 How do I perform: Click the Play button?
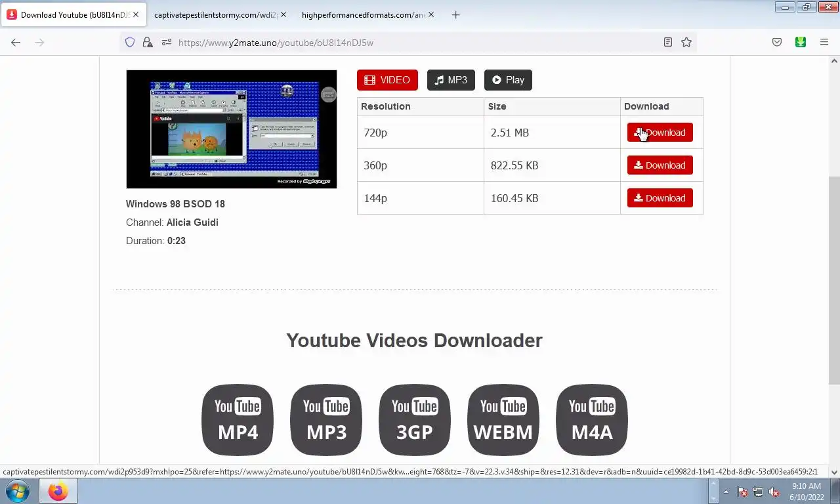coord(508,80)
